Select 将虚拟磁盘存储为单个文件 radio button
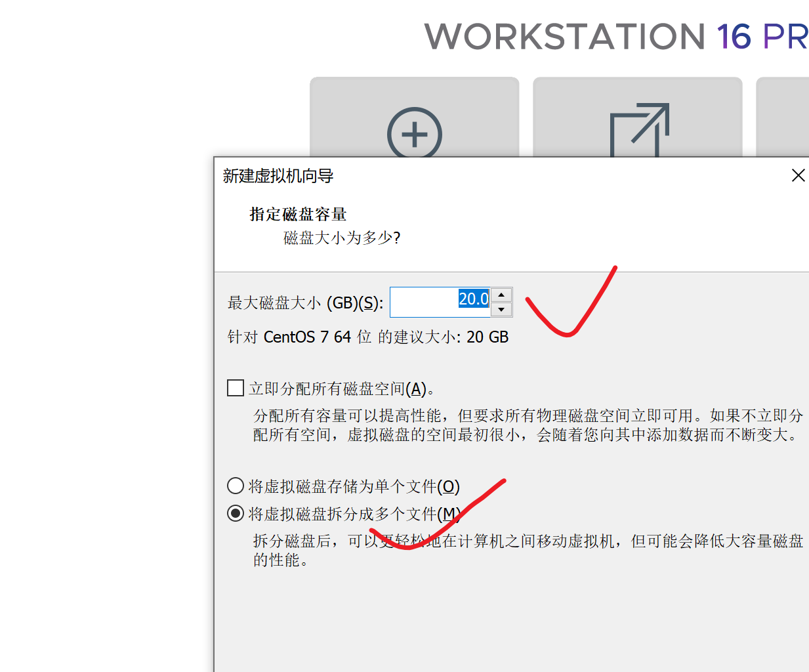This screenshot has height=672, width=809. point(236,486)
